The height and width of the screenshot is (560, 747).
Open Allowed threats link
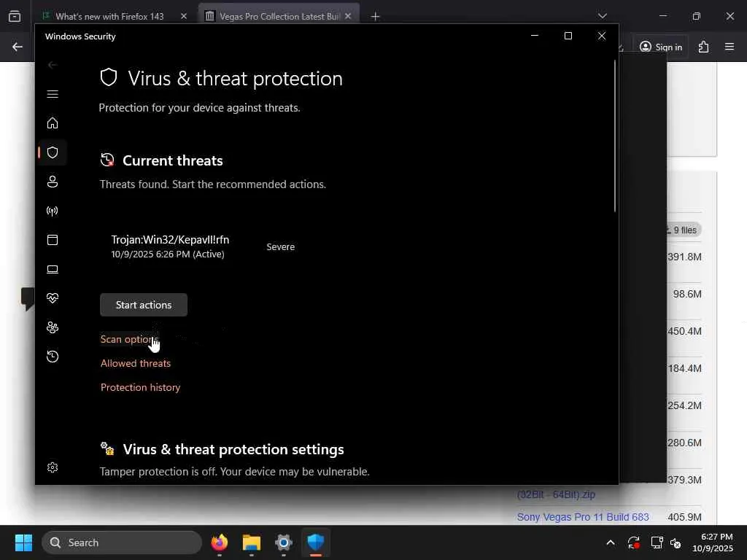(x=135, y=363)
